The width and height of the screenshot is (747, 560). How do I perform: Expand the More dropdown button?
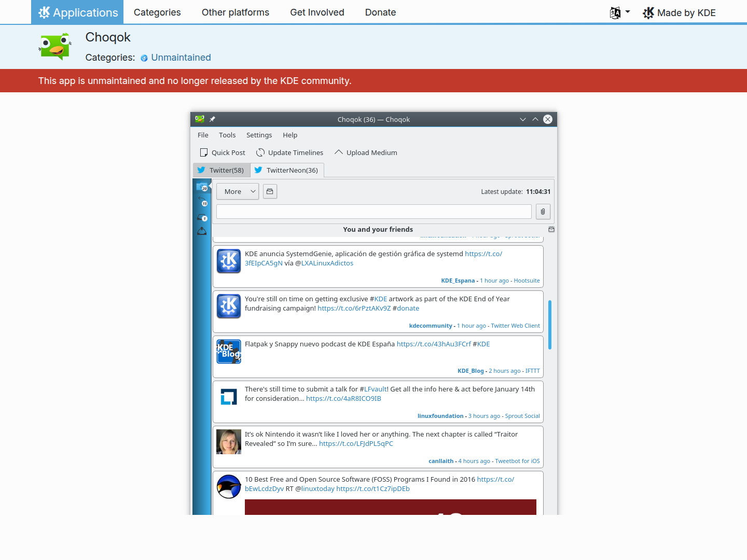pyautogui.click(x=238, y=191)
